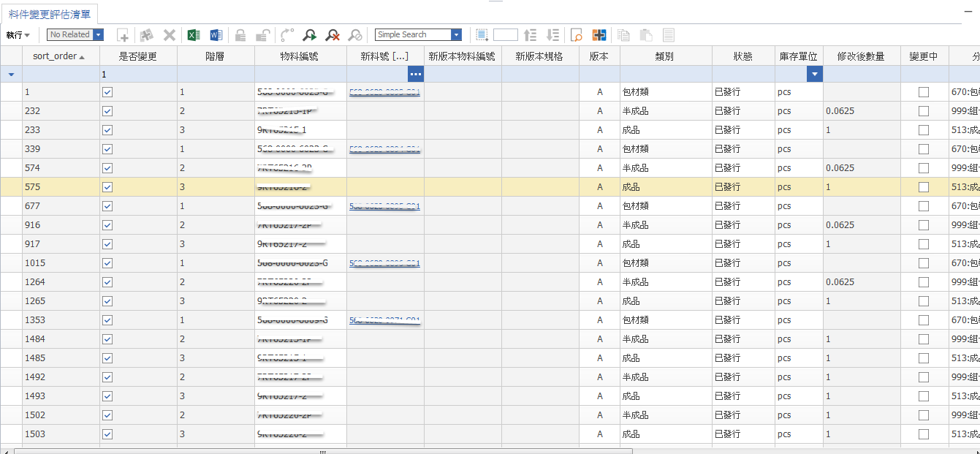Screen dimensions: 980x454
Task: Sort by the sort_order column header
Action: 55,56
